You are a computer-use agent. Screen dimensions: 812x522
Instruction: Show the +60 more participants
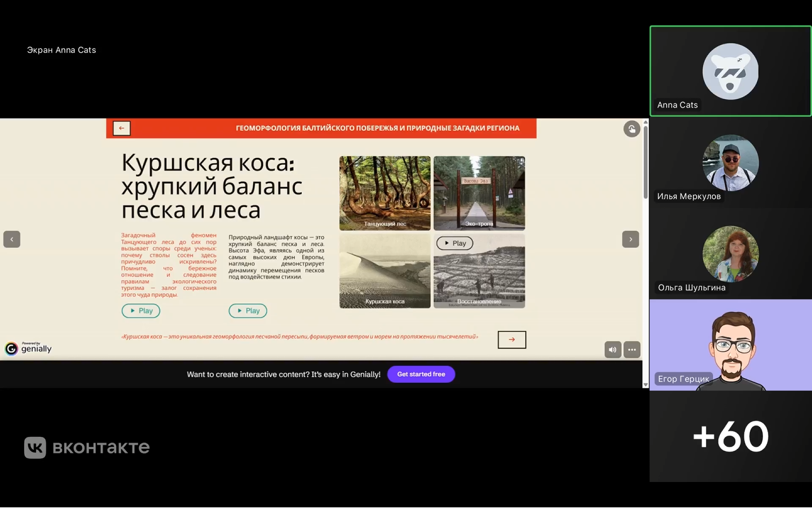(x=730, y=436)
